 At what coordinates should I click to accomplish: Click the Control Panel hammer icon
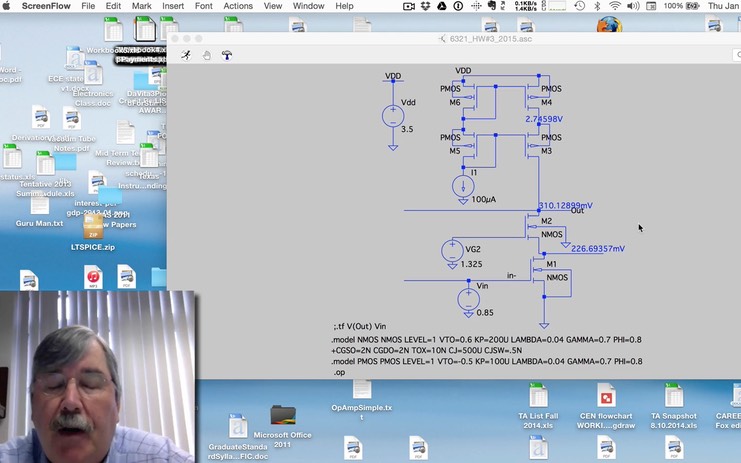(x=227, y=55)
